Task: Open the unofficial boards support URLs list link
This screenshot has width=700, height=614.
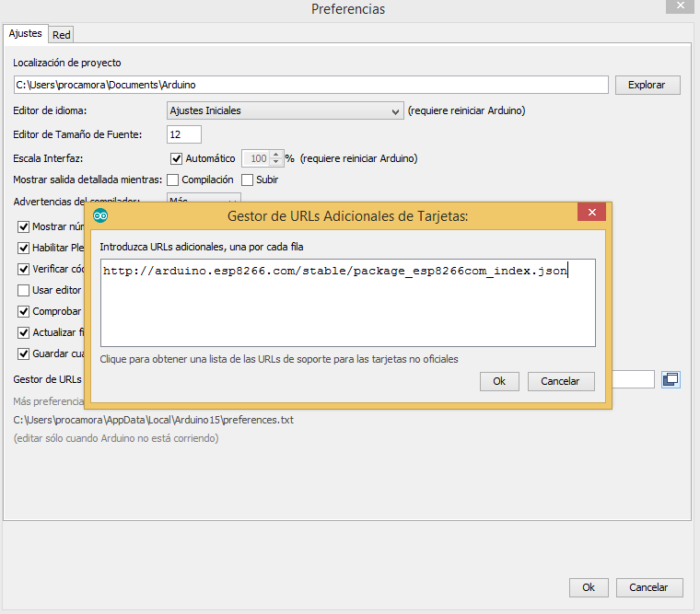Action: [279, 359]
